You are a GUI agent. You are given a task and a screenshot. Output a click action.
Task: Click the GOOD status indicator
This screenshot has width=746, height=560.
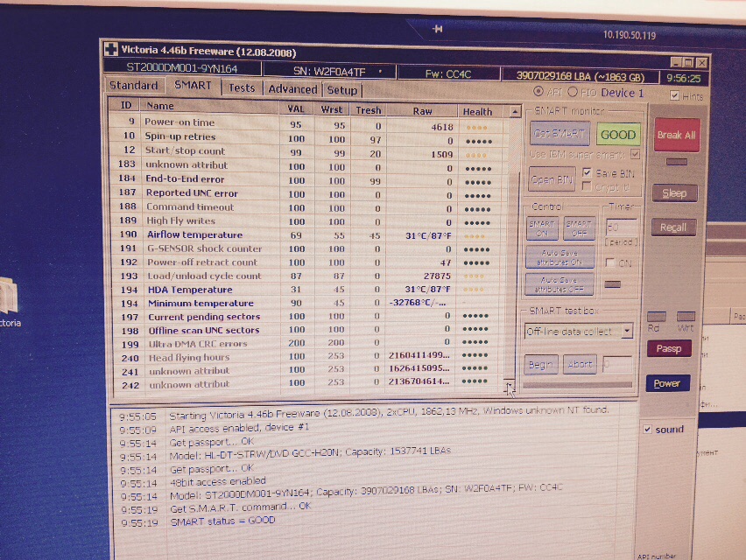(618, 135)
